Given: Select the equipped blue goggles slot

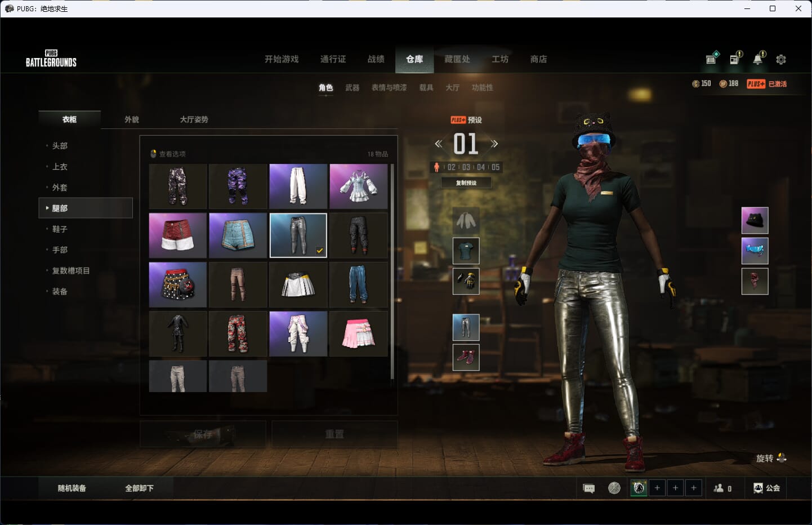Looking at the screenshot, I should 755,251.
